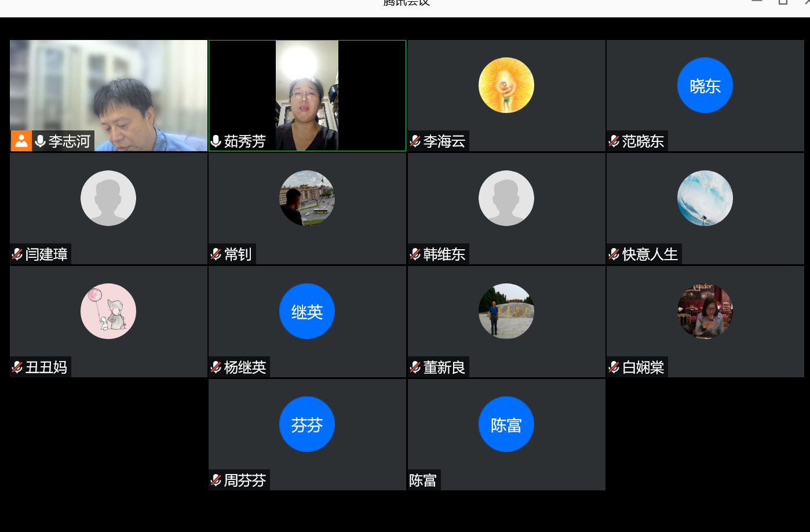Click the muted mic icon beside 周芬芬
810x532 pixels.
point(216,480)
